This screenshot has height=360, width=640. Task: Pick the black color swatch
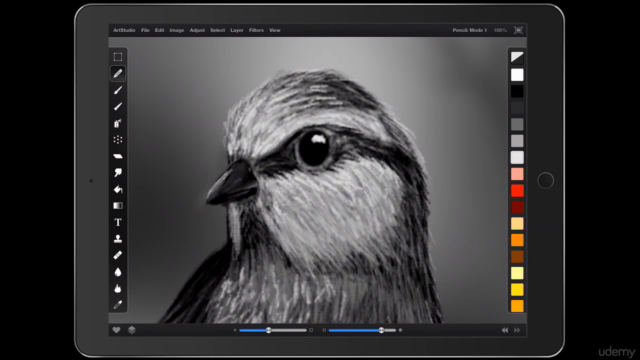[517, 91]
